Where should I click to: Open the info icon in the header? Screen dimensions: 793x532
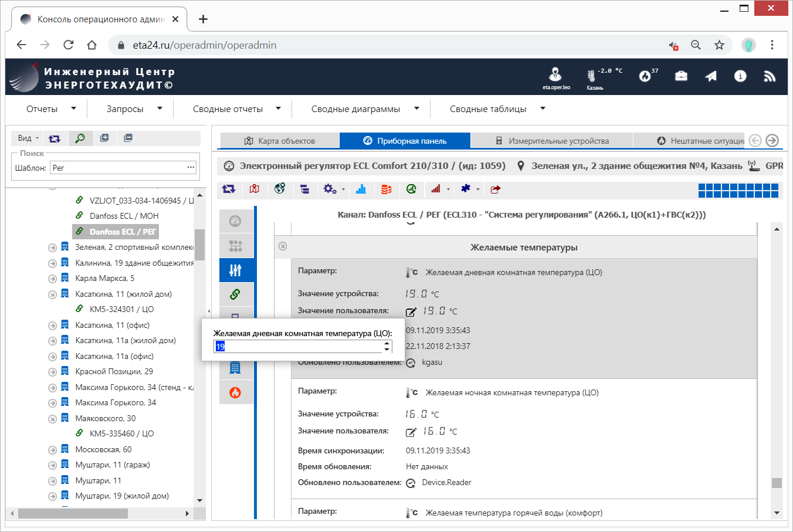(740, 76)
